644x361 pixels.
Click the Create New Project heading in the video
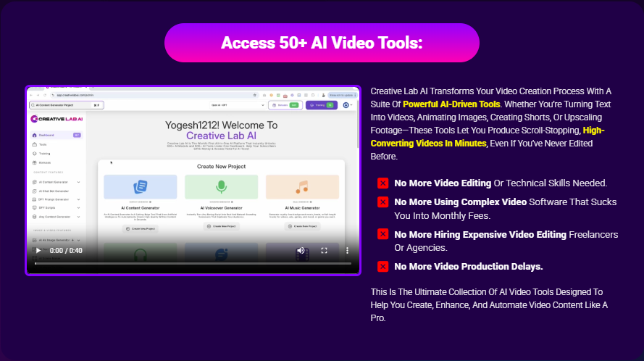(x=222, y=167)
